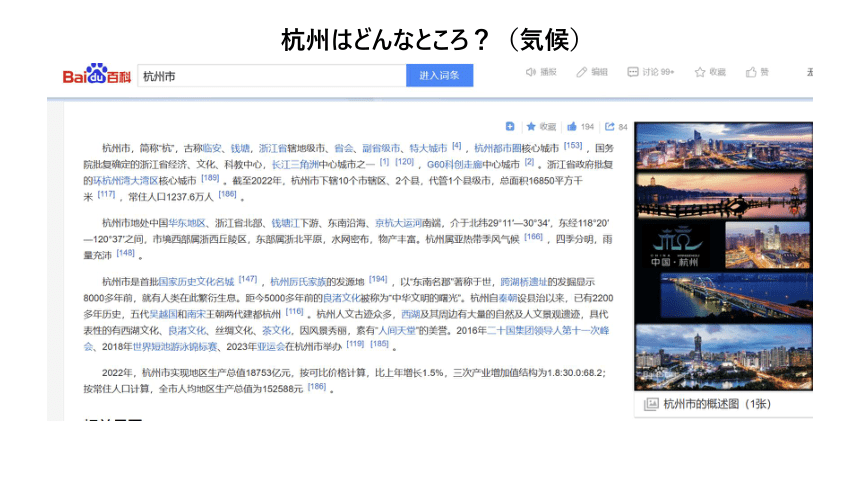The image size is (860, 484).
Task: Open the 茶文化 link
Action: tap(276, 330)
